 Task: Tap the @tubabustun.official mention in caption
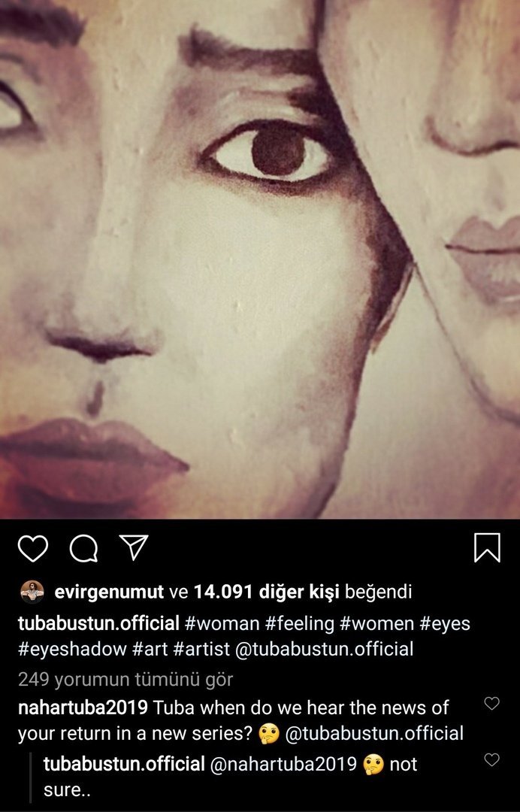(324, 650)
